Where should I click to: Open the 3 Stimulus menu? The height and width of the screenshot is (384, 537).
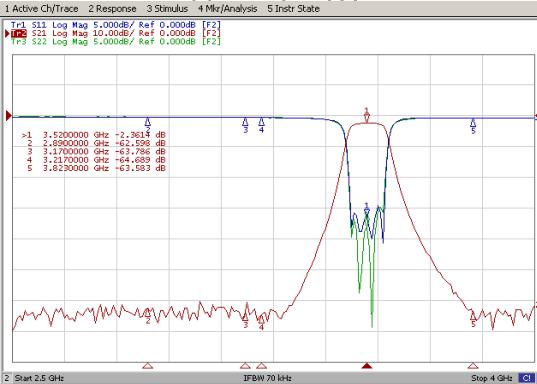coord(167,9)
